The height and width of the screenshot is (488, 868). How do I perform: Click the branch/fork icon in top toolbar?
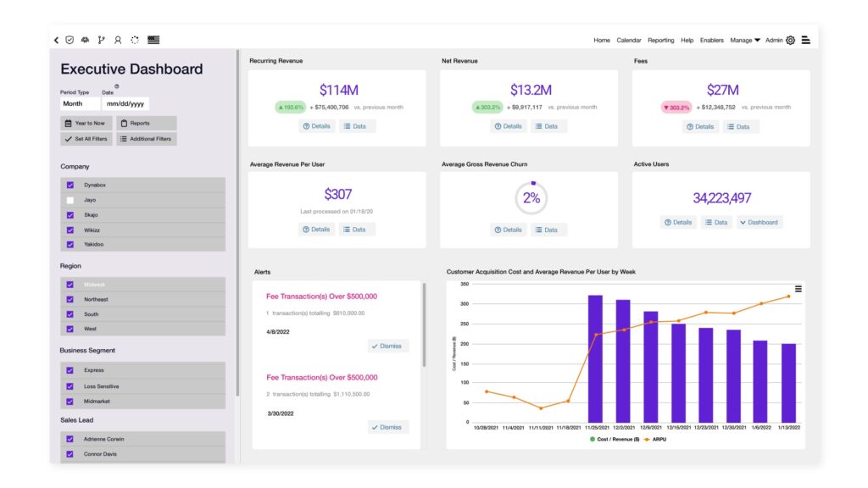tap(102, 40)
